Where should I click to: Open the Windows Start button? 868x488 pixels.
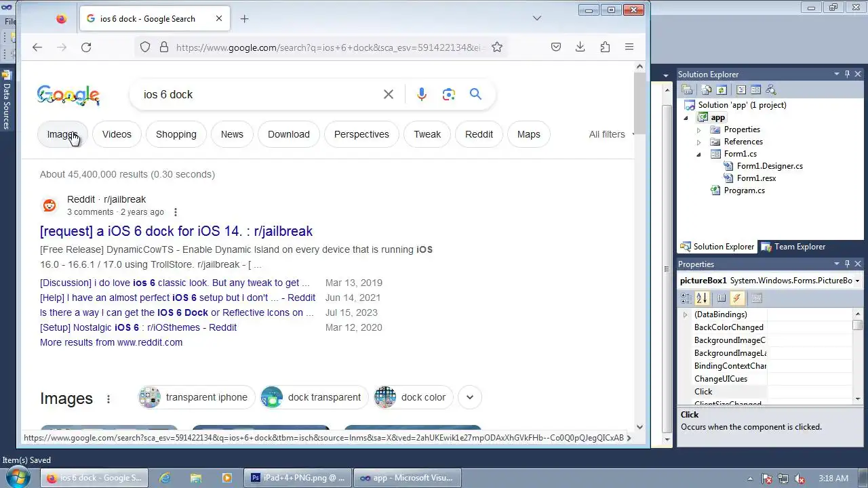click(x=18, y=477)
